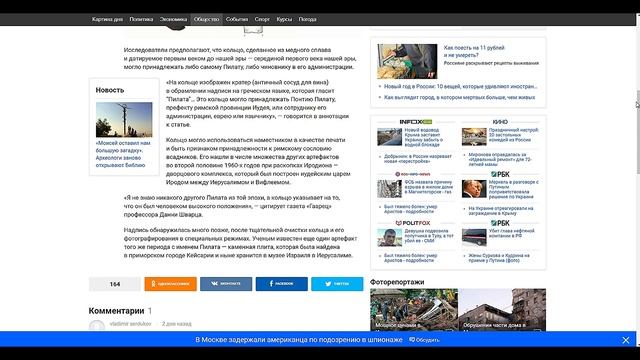Open 'ФСБ назвала причину взрыва' headline
The image size is (640, 360).
click(429, 187)
